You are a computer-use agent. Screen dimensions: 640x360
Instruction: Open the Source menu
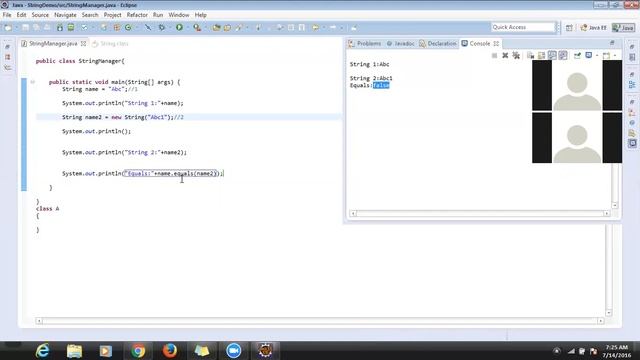click(40, 15)
